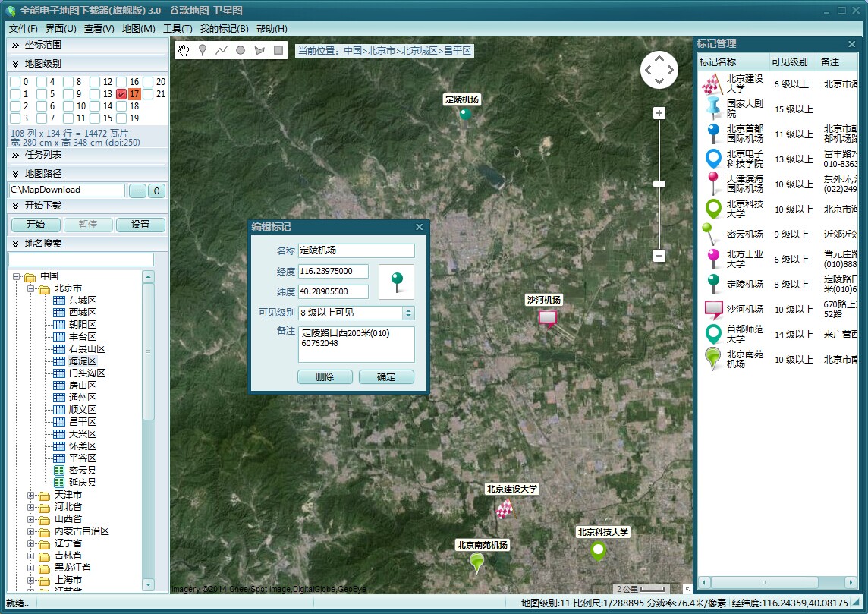
Task: Select the polyline drawing tool
Action: (222, 50)
